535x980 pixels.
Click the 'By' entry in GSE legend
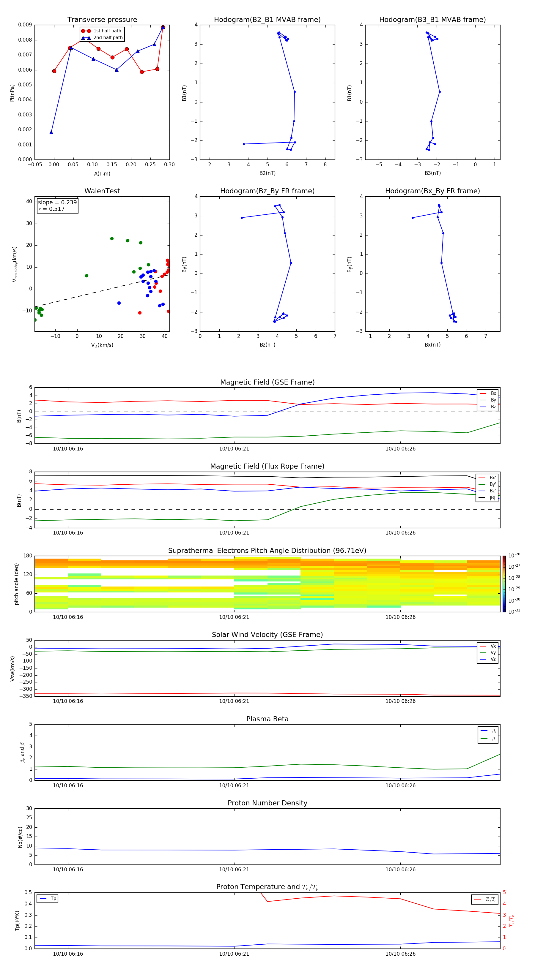pos(488,400)
